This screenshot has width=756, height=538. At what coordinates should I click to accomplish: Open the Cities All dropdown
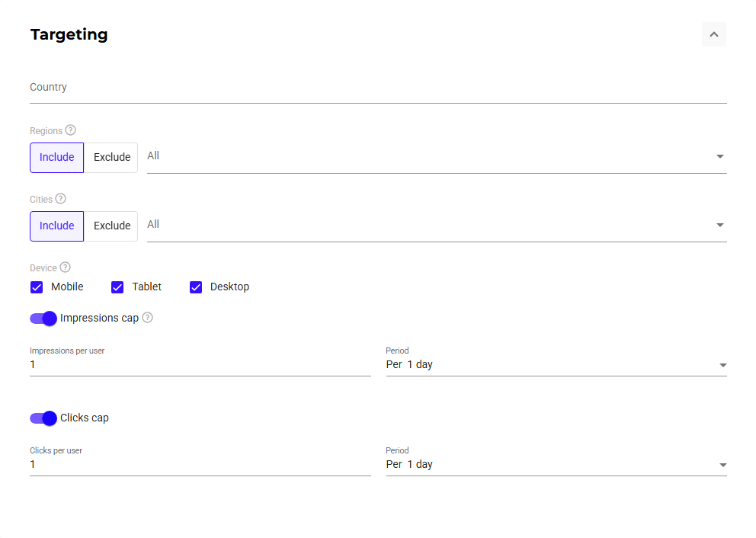click(x=436, y=226)
